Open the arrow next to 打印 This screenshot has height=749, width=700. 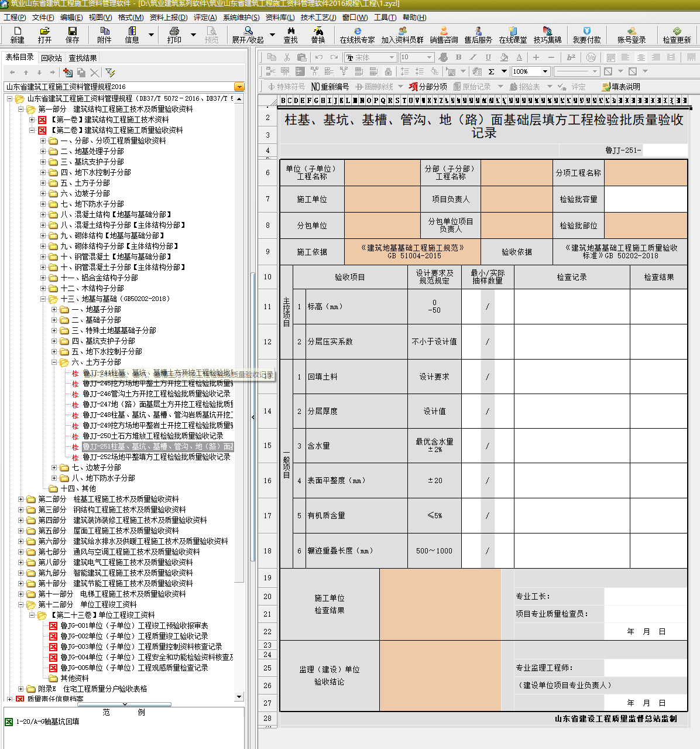click(194, 35)
